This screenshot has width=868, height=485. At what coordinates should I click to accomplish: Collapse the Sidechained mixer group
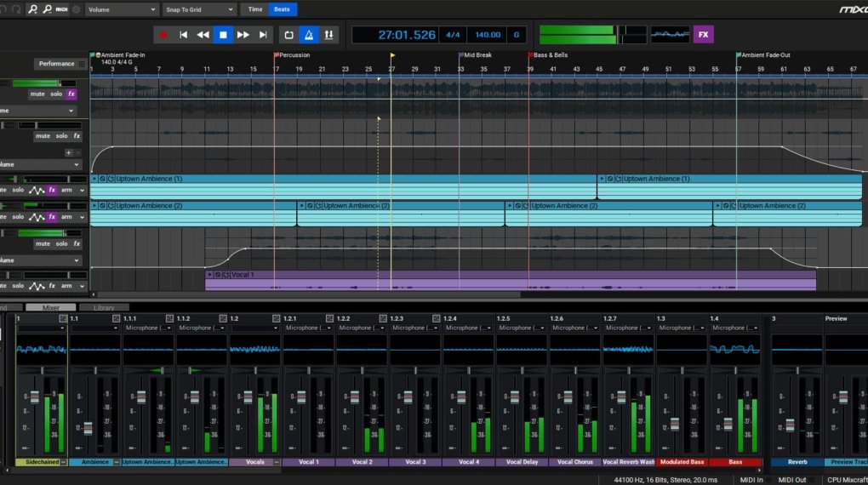tap(63, 462)
